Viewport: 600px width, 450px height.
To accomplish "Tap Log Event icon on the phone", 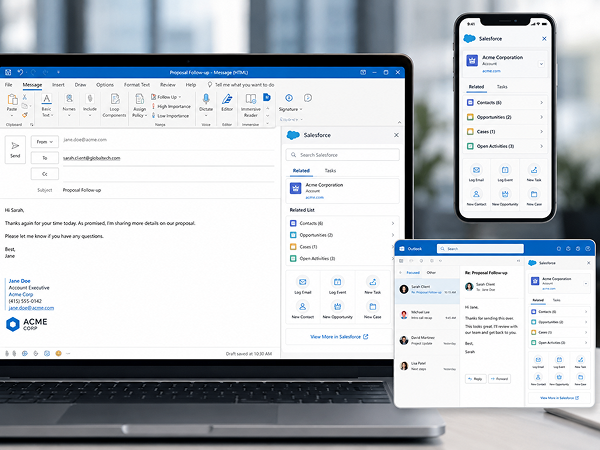I will (x=505, y=170).
